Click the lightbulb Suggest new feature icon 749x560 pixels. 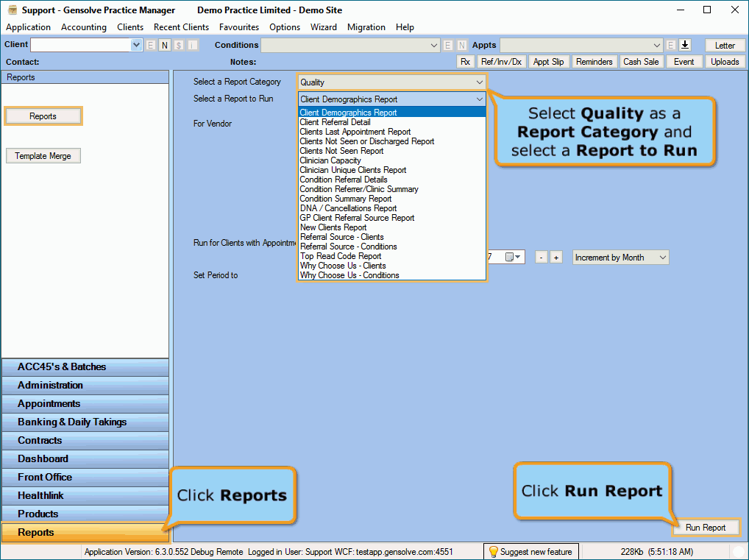tap(494, 552)
